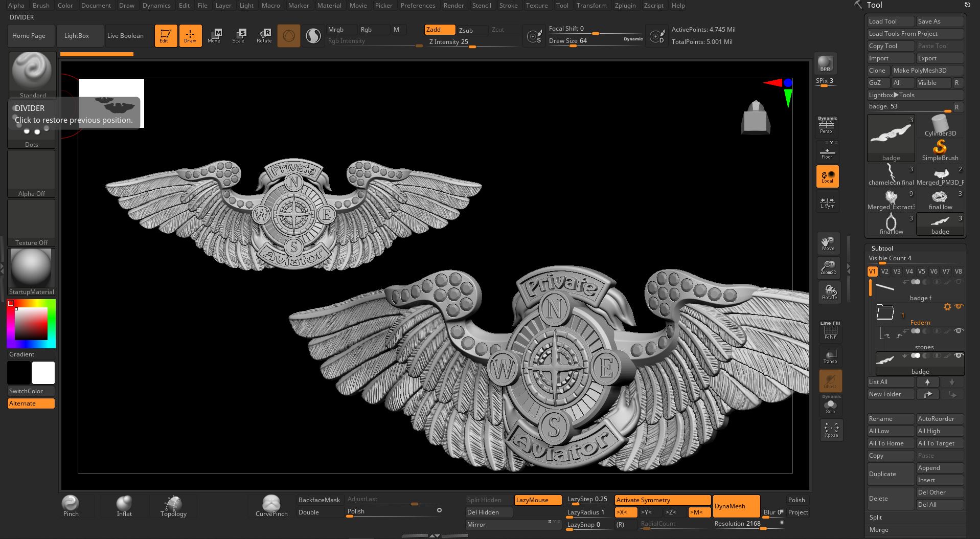Toggle visibility eye of badge subtool
The width and height of the screenshot is (980, 539).
coord(959,355)
